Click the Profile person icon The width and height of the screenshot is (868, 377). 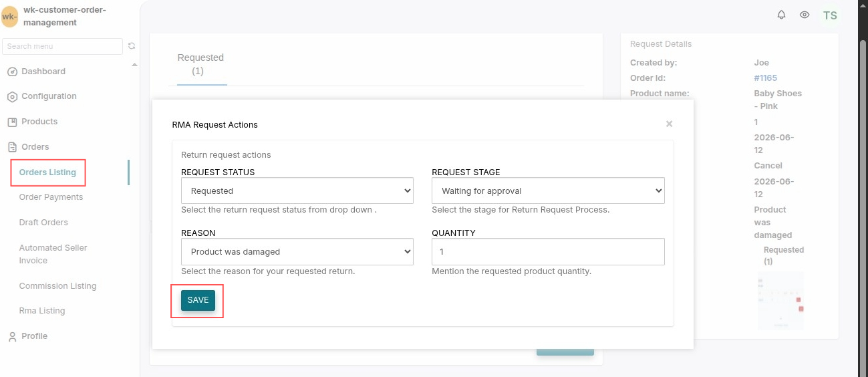pyautogui.click(x=12, y=337)
